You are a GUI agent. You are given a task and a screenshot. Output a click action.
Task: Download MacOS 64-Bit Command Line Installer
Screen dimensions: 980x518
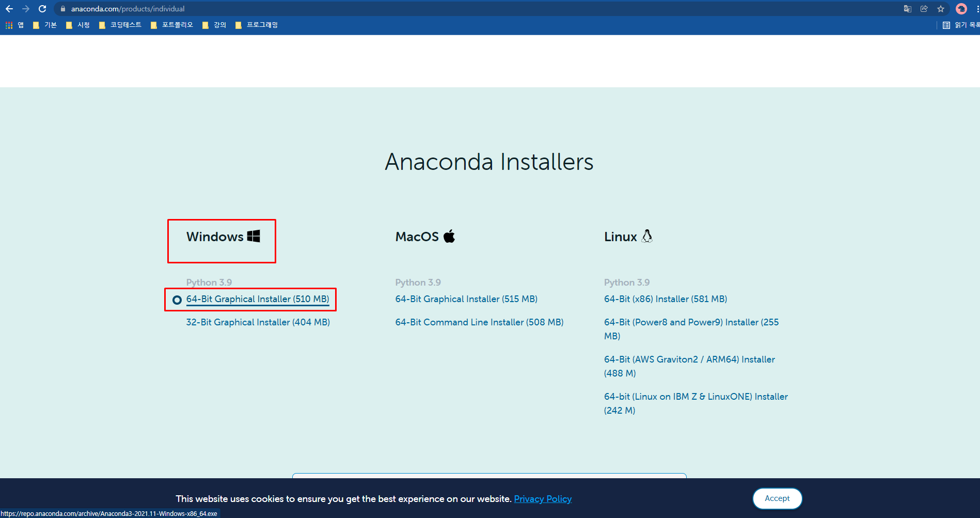[x=479, y=322]
